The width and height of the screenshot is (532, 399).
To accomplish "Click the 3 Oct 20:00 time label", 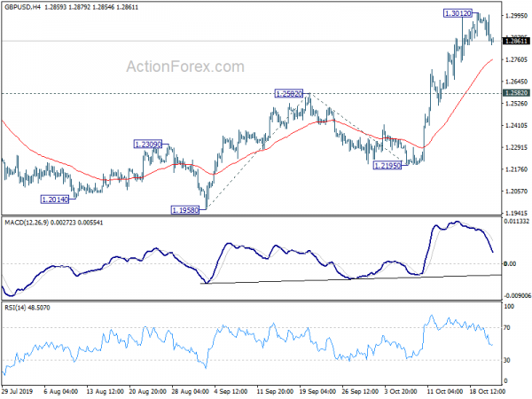I will 401,391.
